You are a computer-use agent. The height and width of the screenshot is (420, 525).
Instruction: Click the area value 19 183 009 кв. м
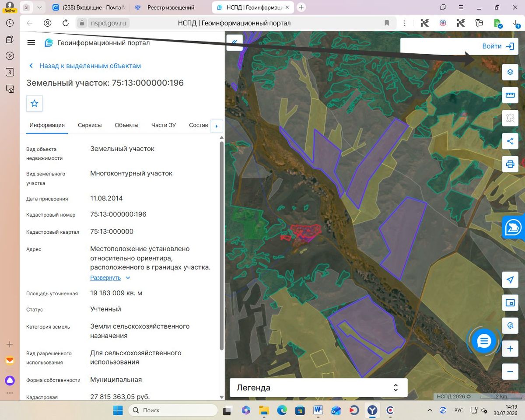[x=116, y=293]
